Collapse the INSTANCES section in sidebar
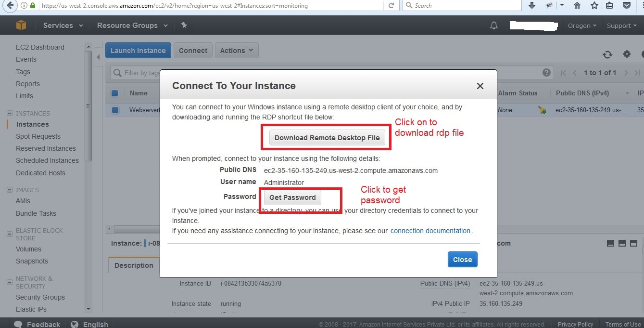 [9, 113]
